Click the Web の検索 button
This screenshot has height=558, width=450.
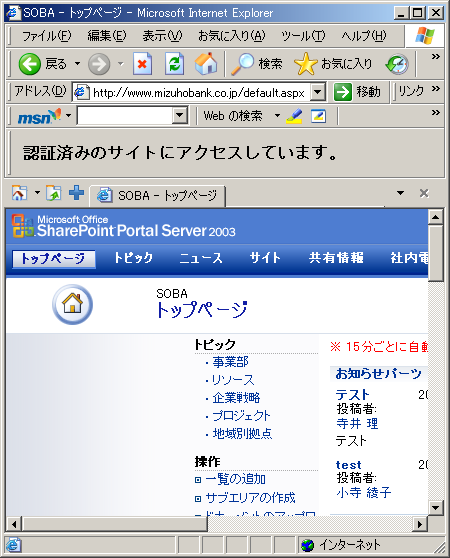(x=233, y=116)
